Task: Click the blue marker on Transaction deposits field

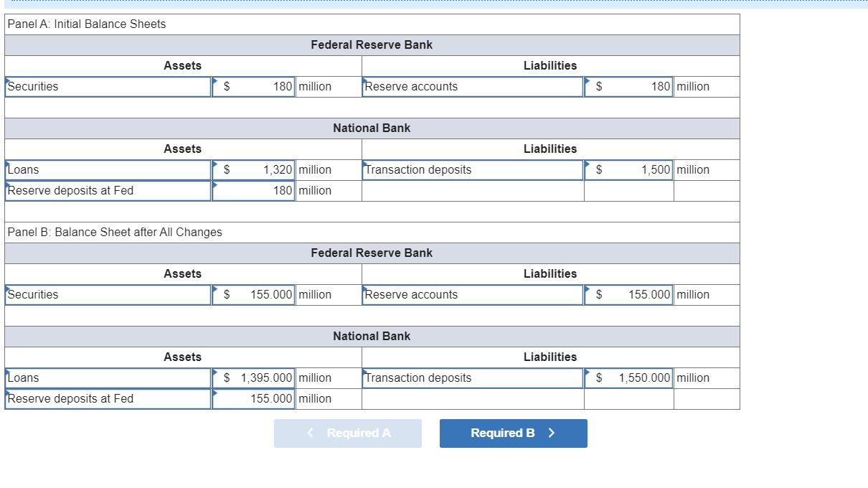Action: (364, 163)
